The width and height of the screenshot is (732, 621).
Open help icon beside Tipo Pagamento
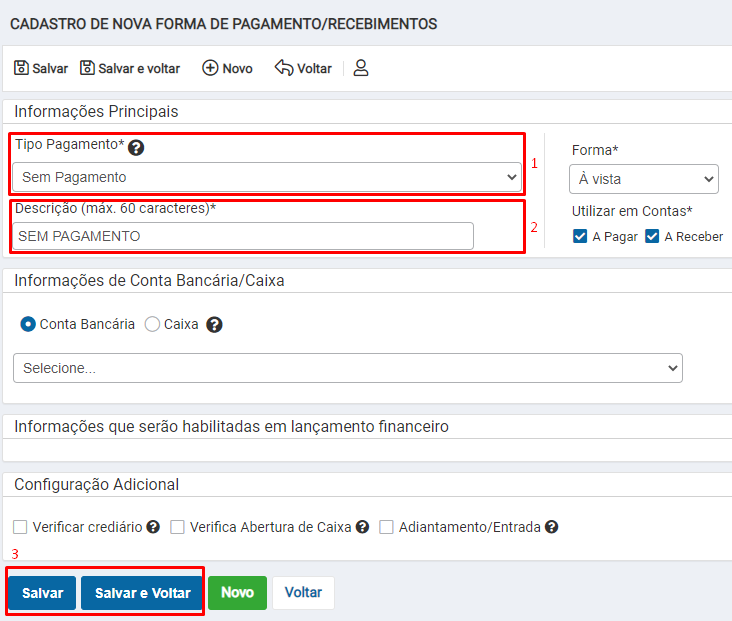pos(136,148)
